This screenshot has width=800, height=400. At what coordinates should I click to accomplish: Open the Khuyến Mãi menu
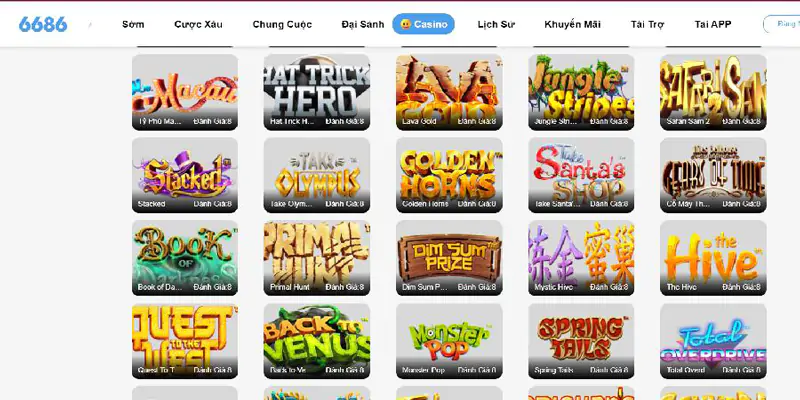(x=572, y=24)
